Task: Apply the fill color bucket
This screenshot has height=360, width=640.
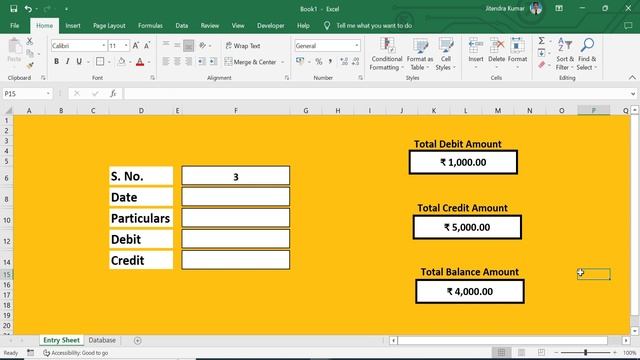Action: [121, 62]
